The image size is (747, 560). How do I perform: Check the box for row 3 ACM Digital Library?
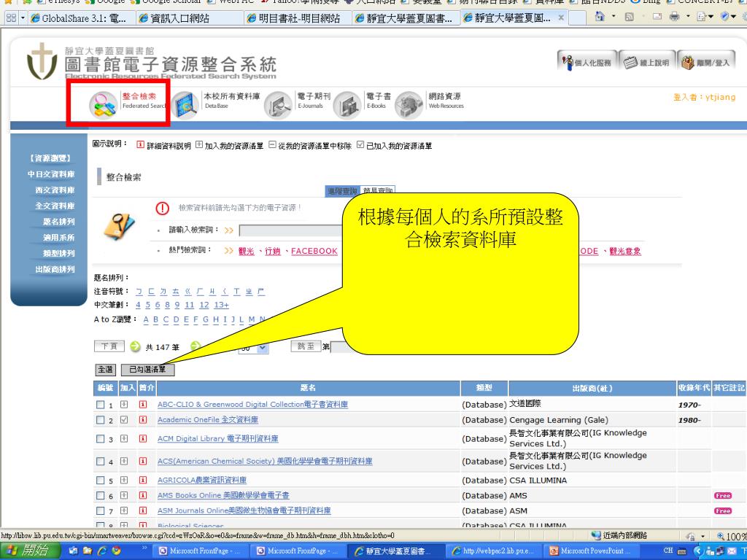100,438
